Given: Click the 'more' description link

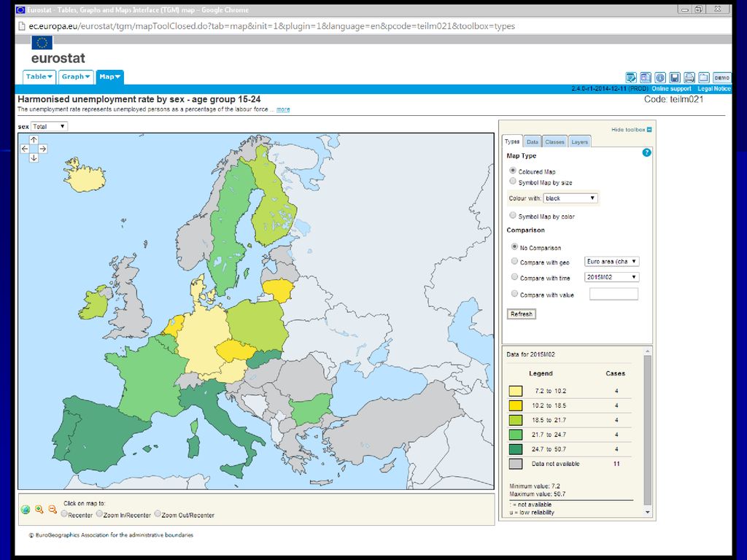Looking at the screenshot, I should [283, 109].
